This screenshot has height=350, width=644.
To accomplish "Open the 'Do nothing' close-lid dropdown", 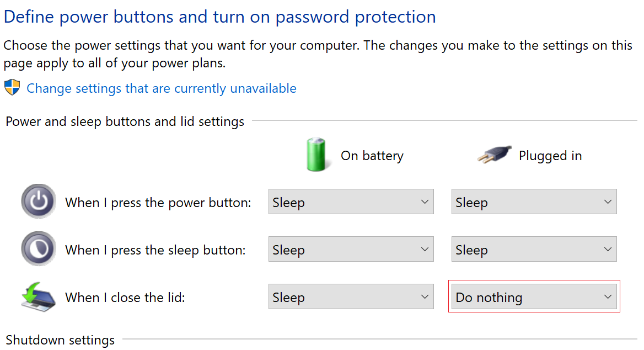I will (x=534, y=297).
